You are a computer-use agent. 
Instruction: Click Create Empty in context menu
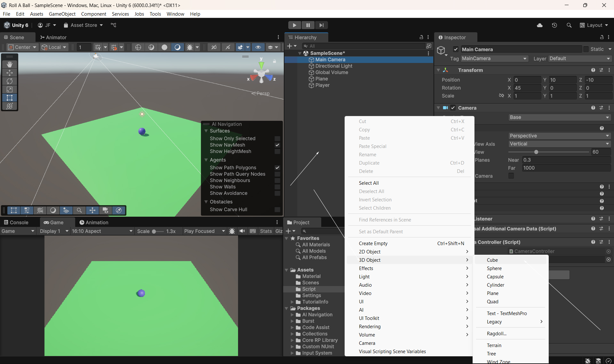(x=373, y=244)
